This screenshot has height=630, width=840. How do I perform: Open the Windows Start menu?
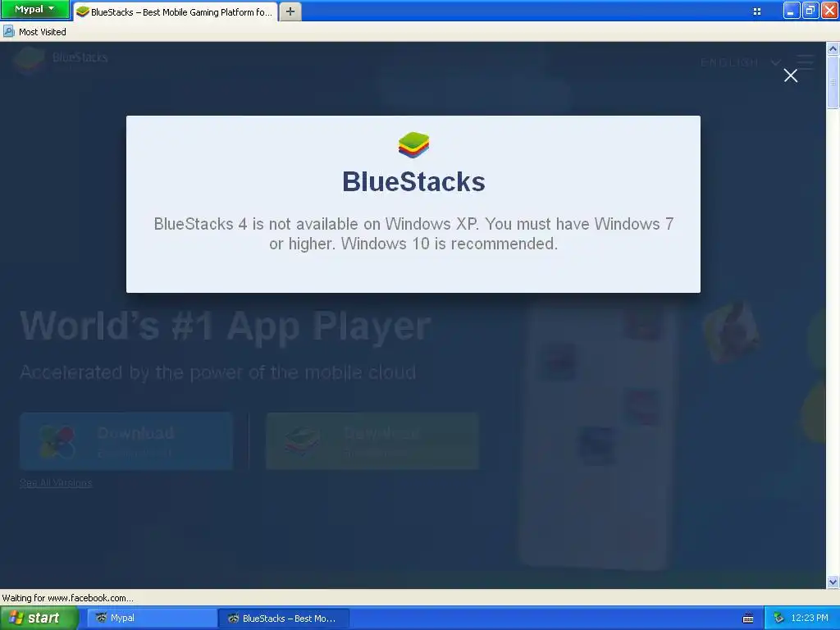tap(39, 619)
